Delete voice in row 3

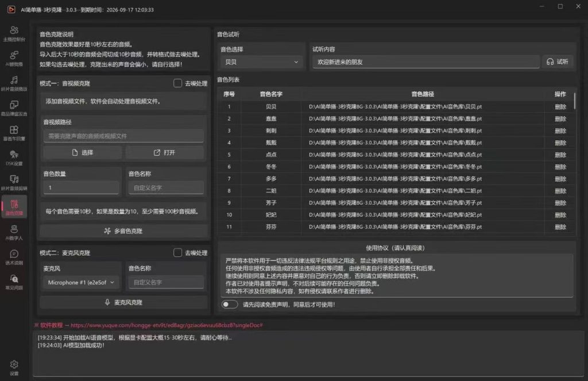click(x=560, y=130)
